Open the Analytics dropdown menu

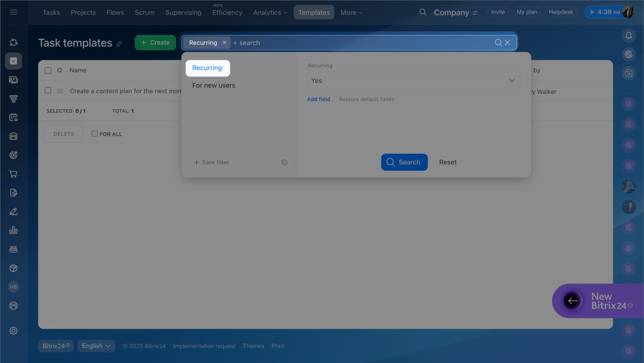coord(270,13)
